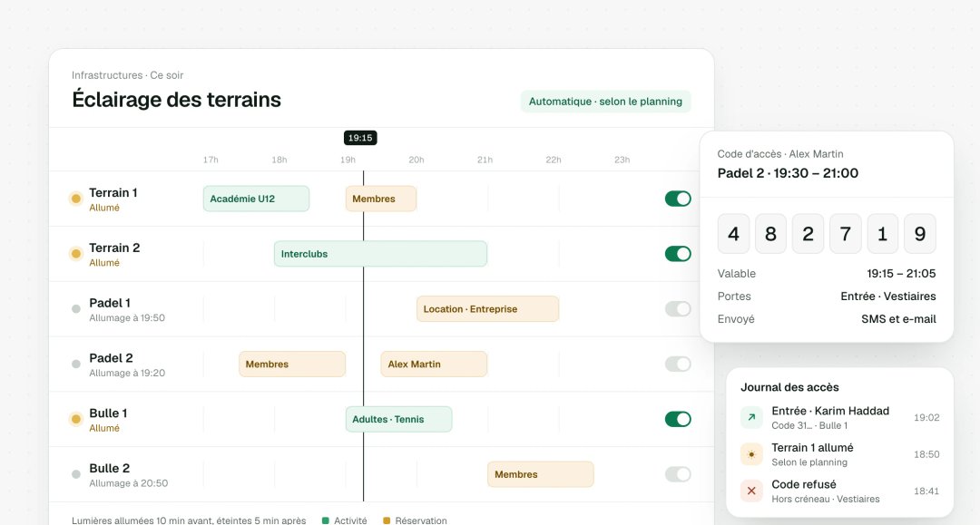The height and width of the screenshot is (525, 980).
Task: Enable the Padel 2 lighting switch
Action: pyautogui.click(x=678, y=364)
